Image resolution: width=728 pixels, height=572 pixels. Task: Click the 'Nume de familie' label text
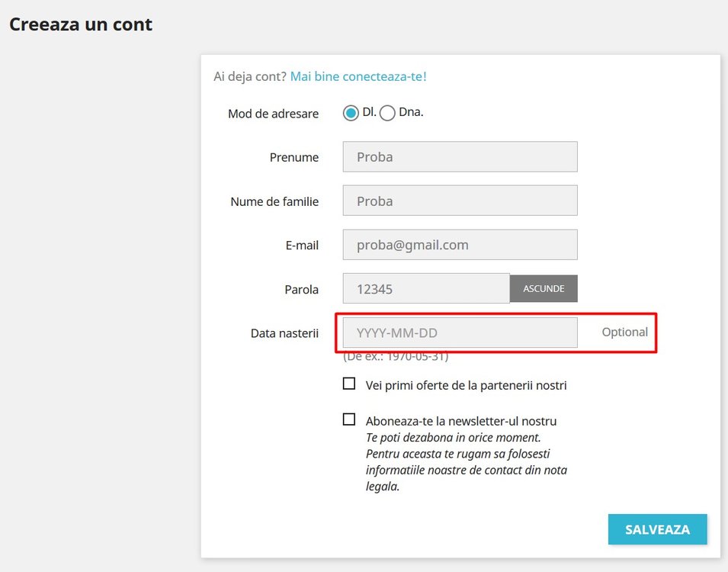(x=274, y=202)
